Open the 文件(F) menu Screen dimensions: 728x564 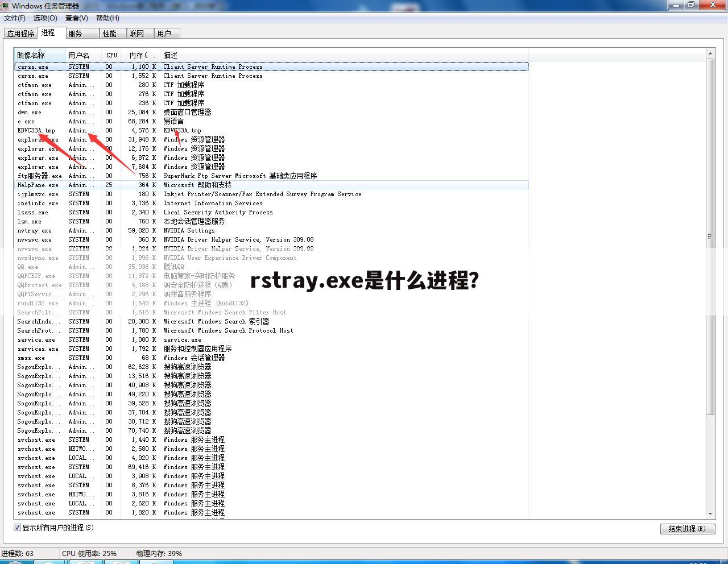coord(15,18)
